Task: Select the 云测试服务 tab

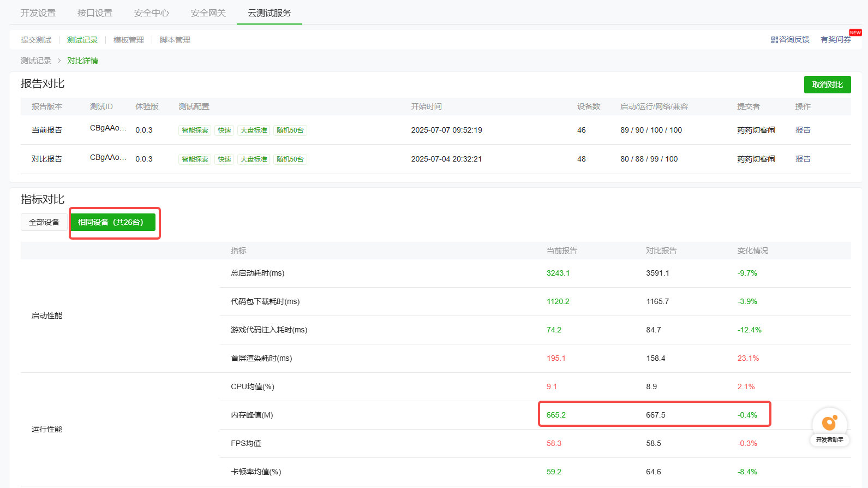Action: point(270,13)
